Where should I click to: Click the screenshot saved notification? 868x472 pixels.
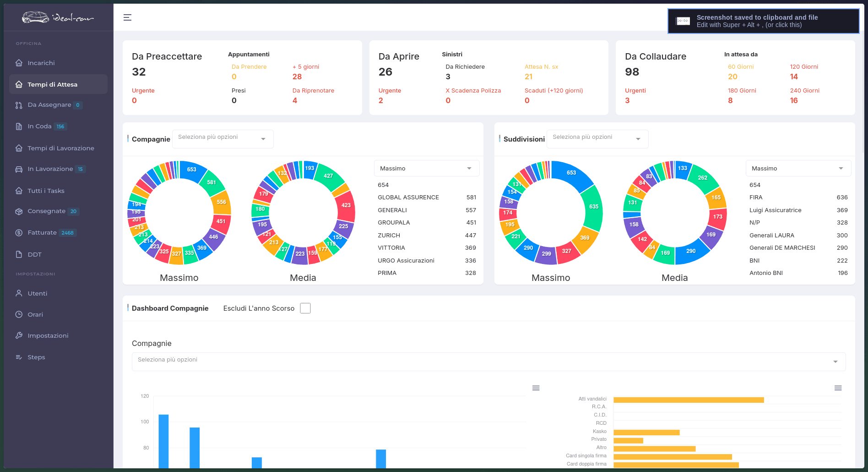point(763,21)
